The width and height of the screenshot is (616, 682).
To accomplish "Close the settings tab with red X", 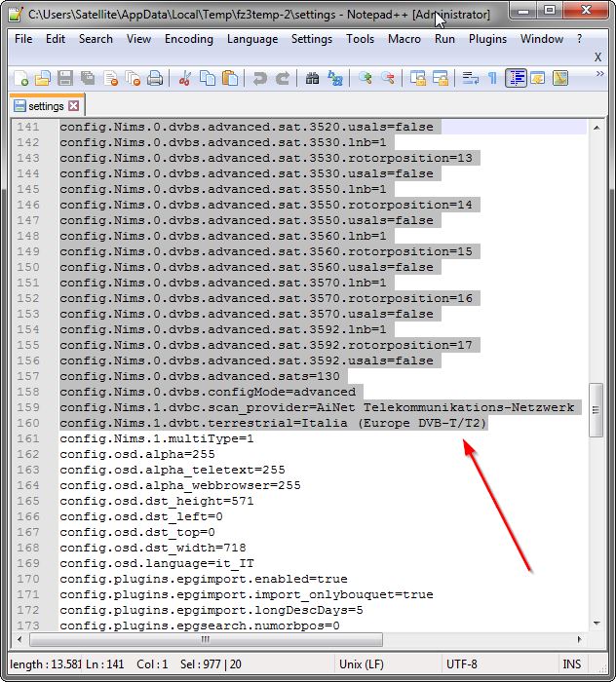I will (x=74, y=105).
